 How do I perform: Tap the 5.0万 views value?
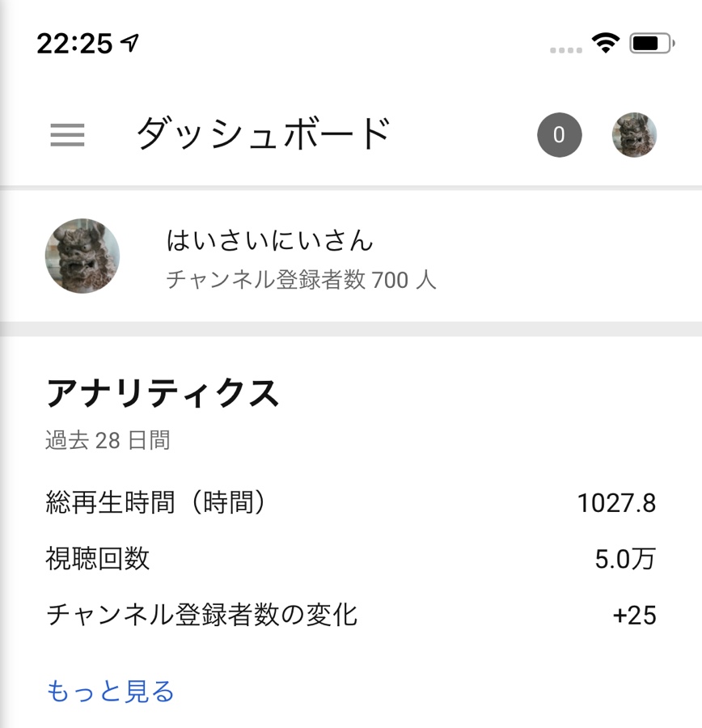[x=625, y=558]
